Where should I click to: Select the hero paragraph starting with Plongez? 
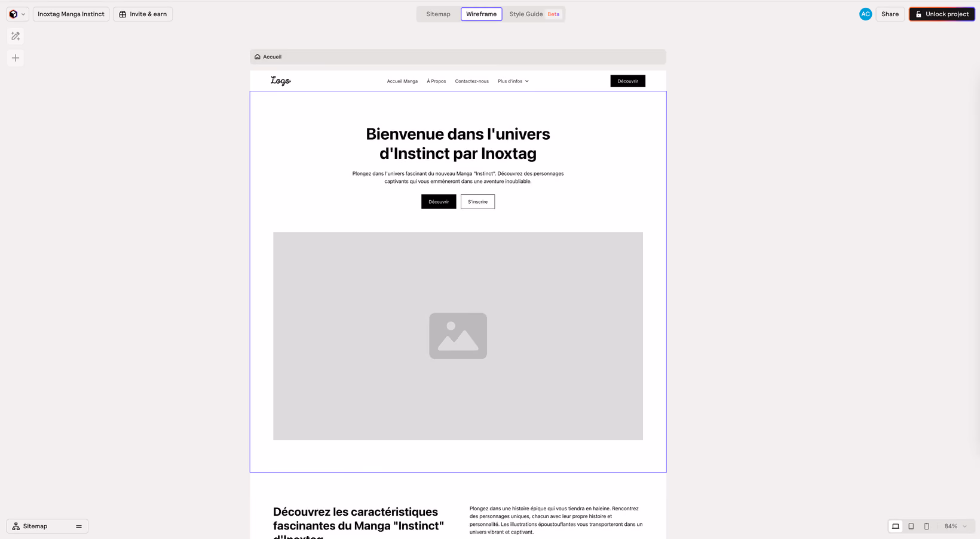pyautogui.click(x=458, y=177)
